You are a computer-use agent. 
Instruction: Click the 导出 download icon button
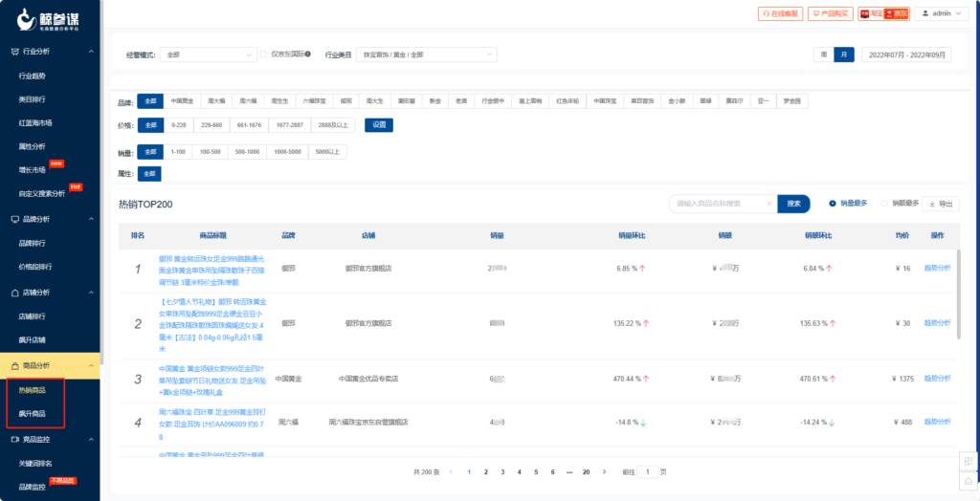pos(941,204)
